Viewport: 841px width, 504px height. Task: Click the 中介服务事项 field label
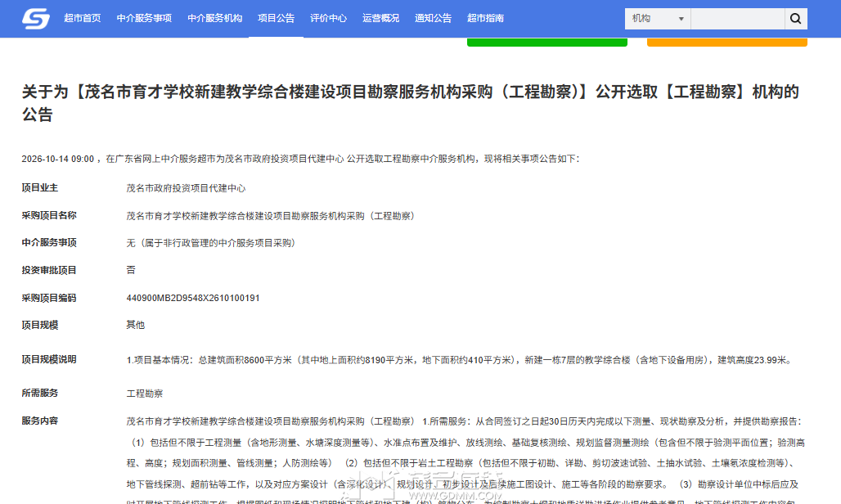(49, 243)
